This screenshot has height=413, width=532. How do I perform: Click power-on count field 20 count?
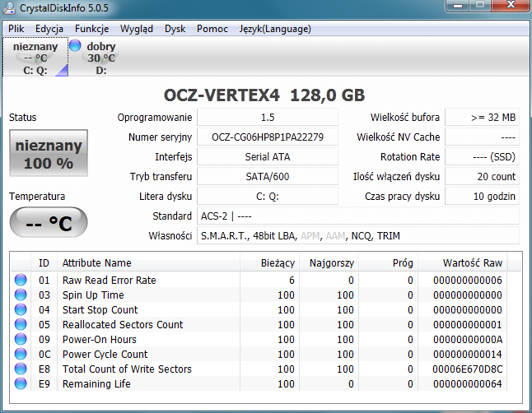tap(482, 176)
